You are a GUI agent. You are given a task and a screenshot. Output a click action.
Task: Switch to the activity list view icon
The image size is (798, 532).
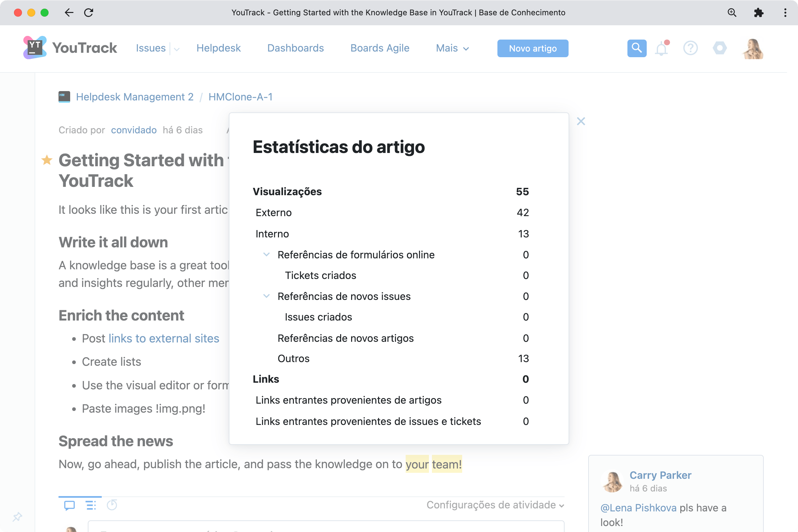90,505
